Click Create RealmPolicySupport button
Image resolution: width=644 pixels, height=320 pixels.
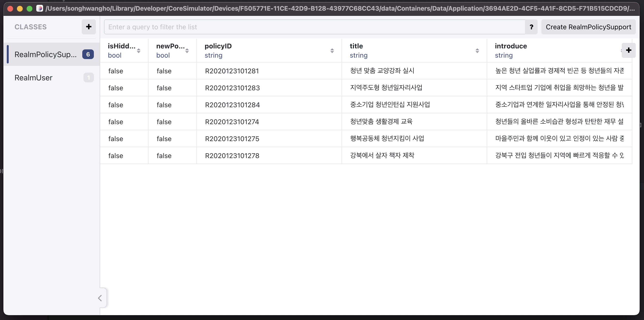pyautogui.click(x=588, y=27)
